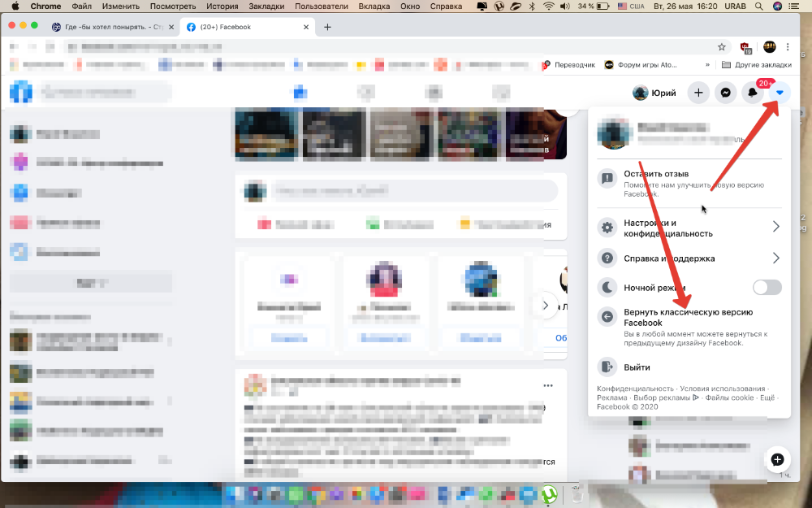
Task: Expand chevron next to Настройки и конфиденциальность
Action: click(775, 227)
